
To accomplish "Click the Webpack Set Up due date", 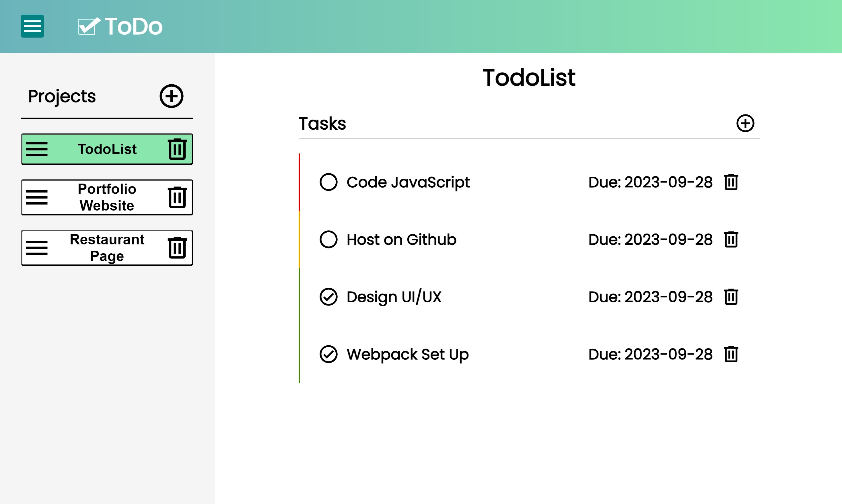I will 650,354.
